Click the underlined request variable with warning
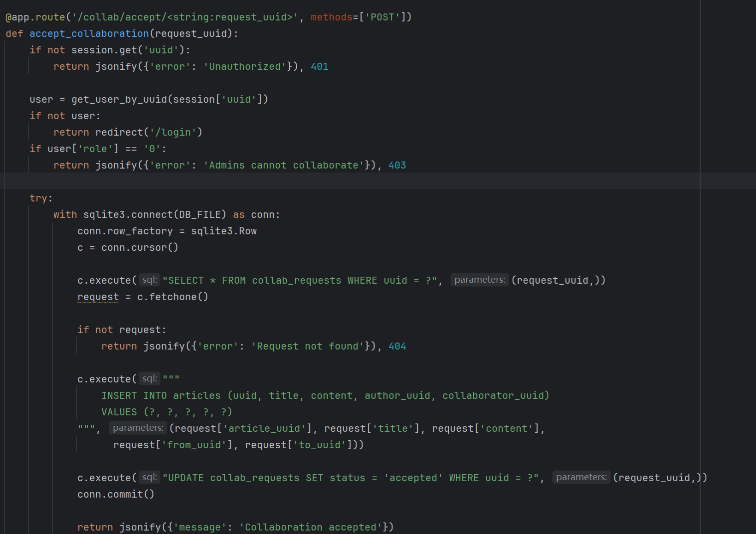Viewport: 756px width, 534px height. click(98, 297)
